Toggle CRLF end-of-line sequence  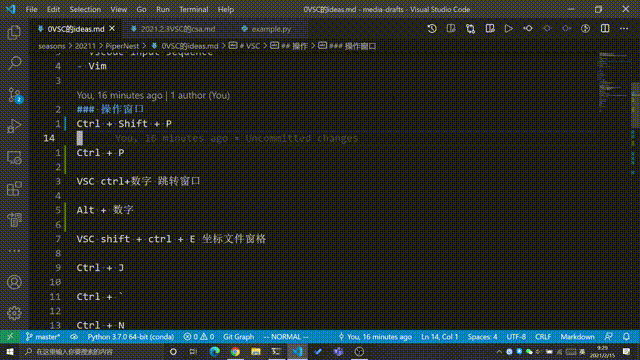543,337
